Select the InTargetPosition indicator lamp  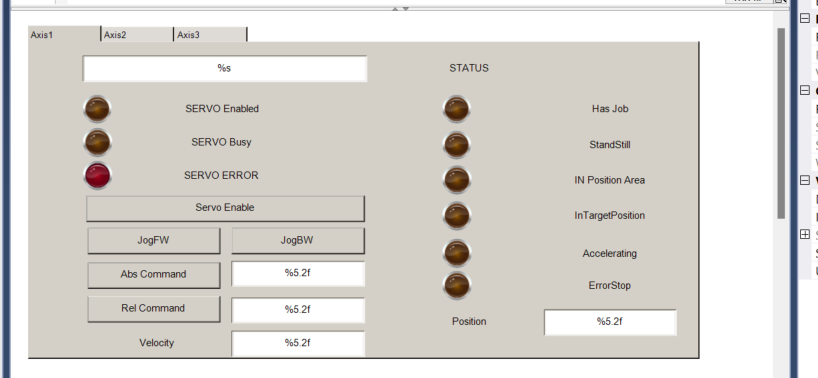tap(456, 215)
